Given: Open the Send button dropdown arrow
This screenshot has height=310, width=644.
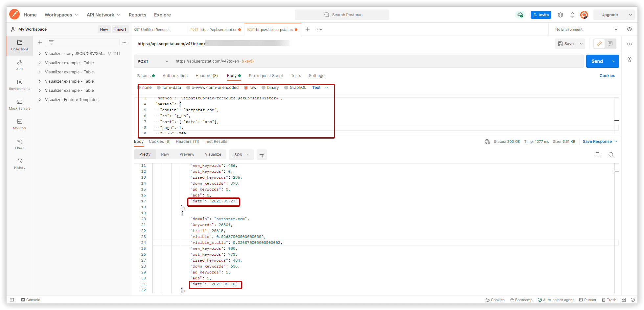Looking at the screenshot, I should 614,61.
